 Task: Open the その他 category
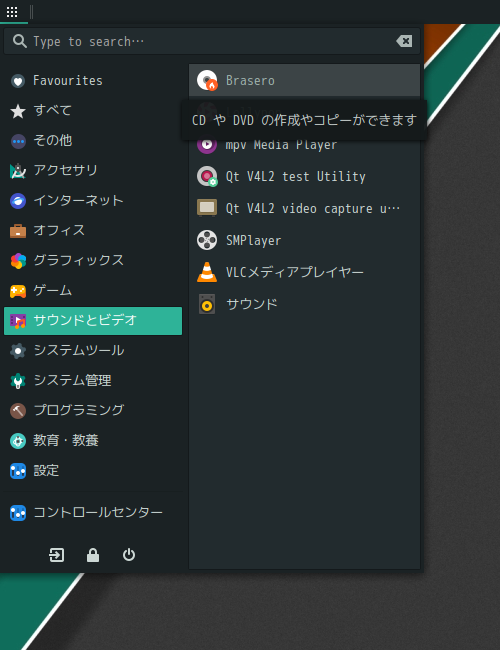tap(53, 141)
